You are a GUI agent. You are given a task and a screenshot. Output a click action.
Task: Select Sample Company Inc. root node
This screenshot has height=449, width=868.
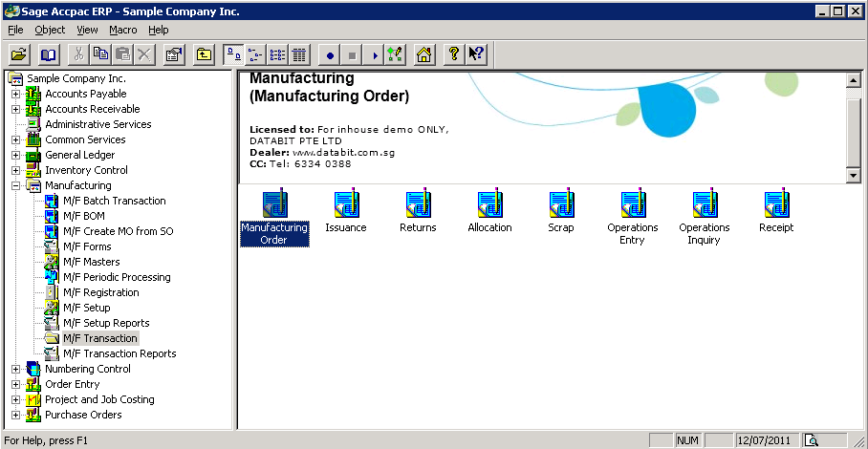[76, 78]
